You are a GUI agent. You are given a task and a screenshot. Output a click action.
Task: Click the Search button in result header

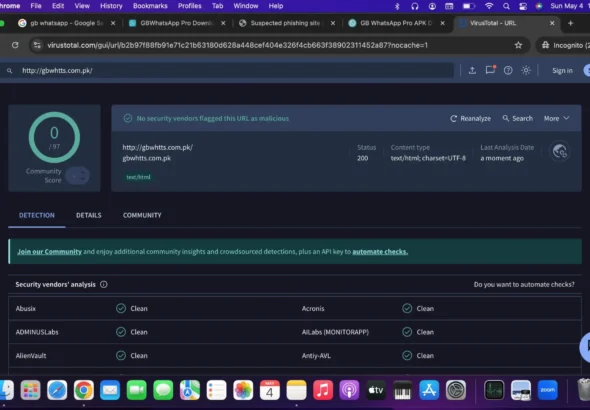[518, 118]
